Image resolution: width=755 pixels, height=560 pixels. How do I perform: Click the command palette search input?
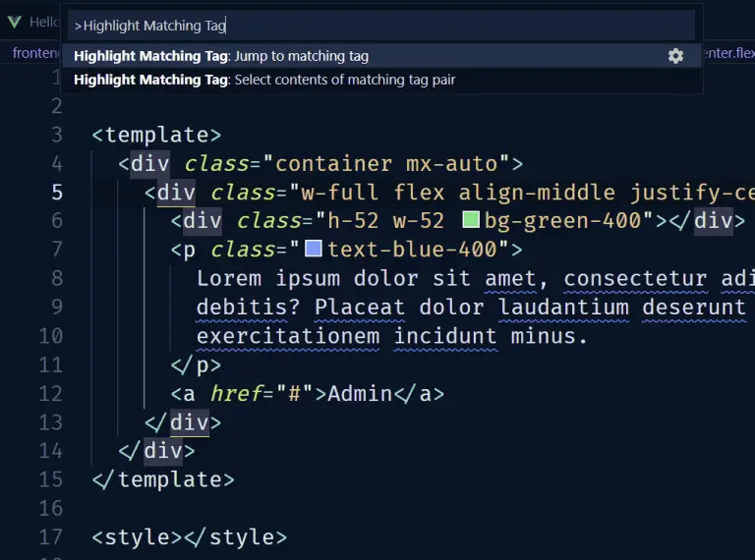[381, 26]
